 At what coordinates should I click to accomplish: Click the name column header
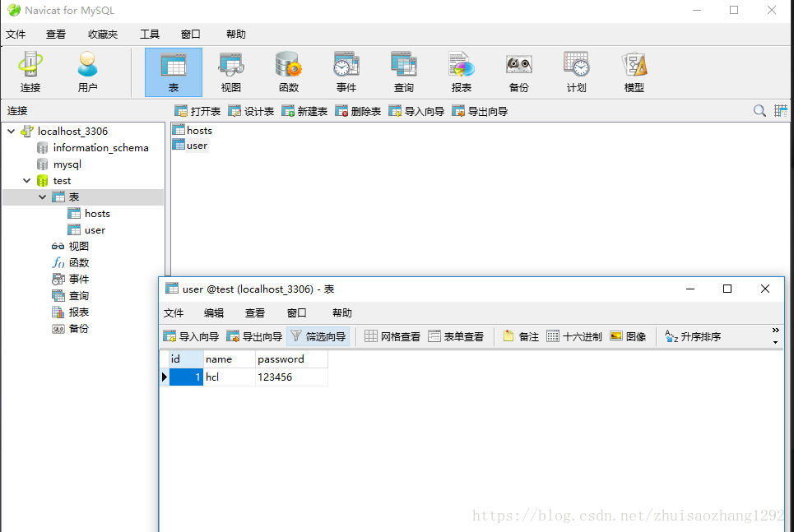(230, 359)
